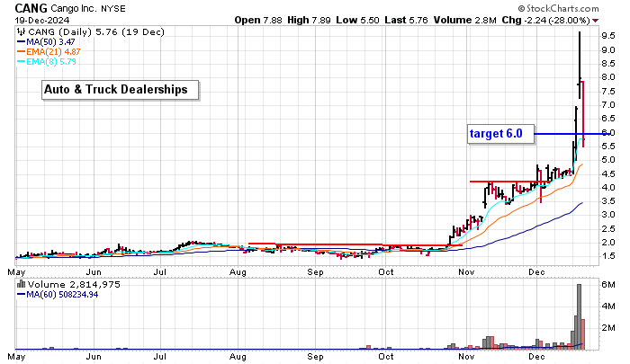Click the 4M volume axis label

pyautogui.click(x=607, y=306)
